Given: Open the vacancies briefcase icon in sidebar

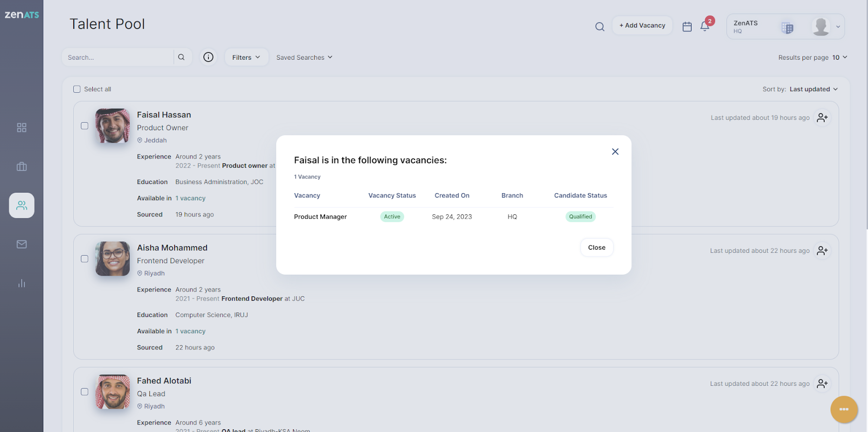Looking at the screenshot, I should 22,167.
